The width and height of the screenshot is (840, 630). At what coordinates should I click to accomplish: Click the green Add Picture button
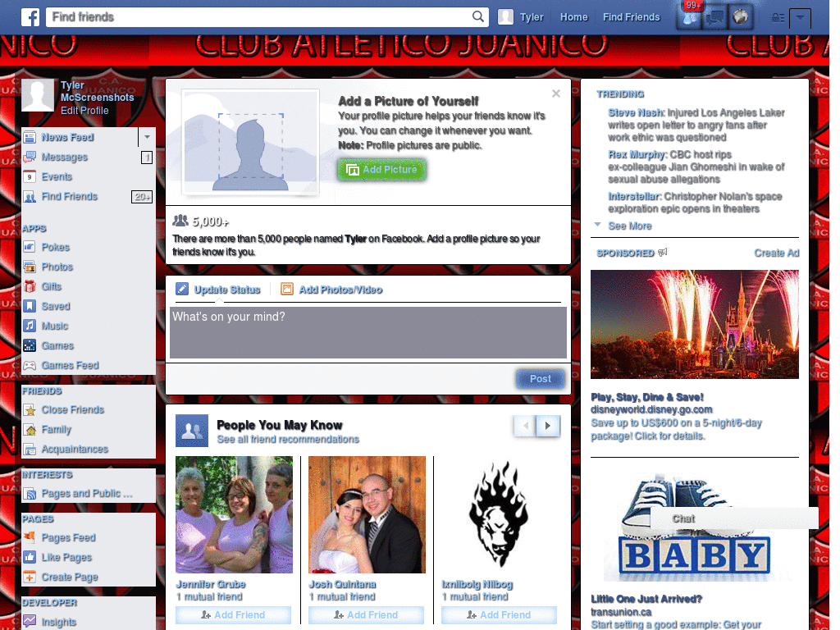[x=382, y=170]
